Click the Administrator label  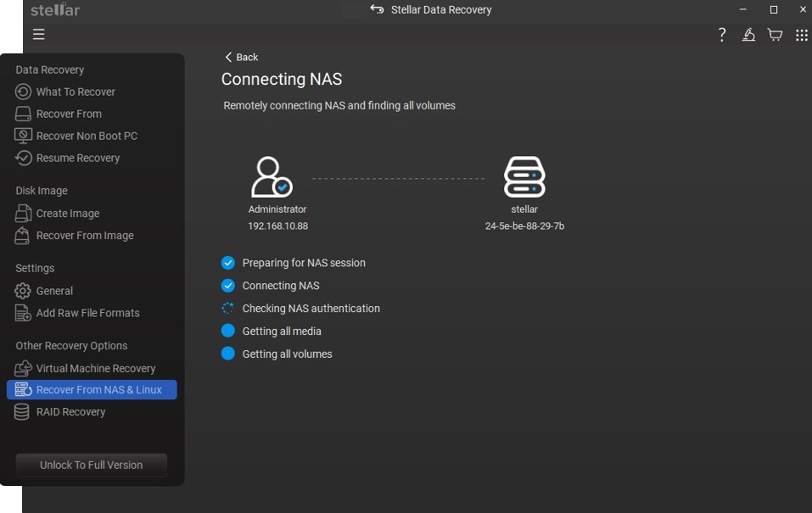[277, 209]
